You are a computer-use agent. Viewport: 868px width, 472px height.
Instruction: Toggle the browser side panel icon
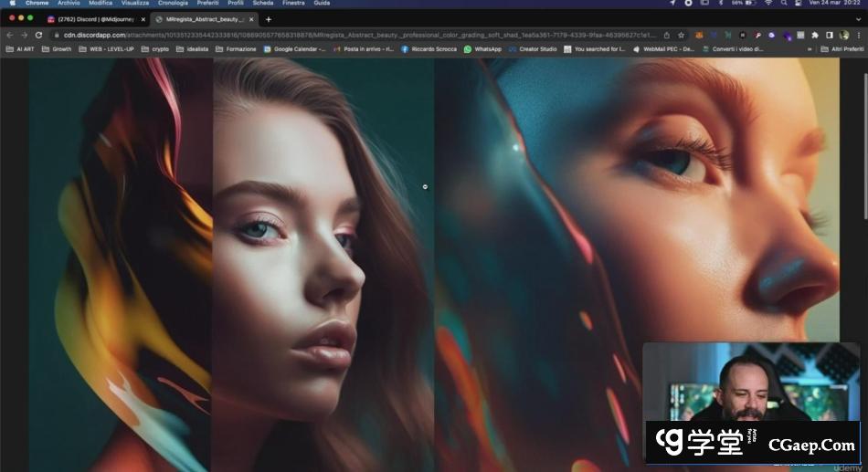click(x=829, y=35)
